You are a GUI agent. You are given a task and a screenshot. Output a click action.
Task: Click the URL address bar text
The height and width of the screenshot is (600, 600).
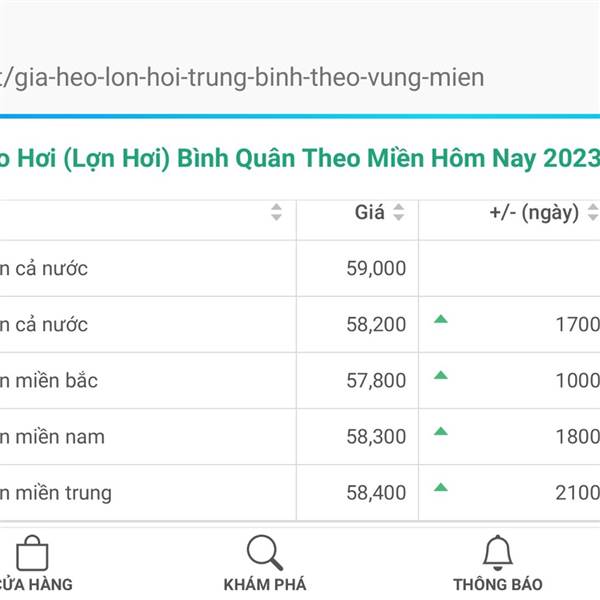tap(242, 78)
